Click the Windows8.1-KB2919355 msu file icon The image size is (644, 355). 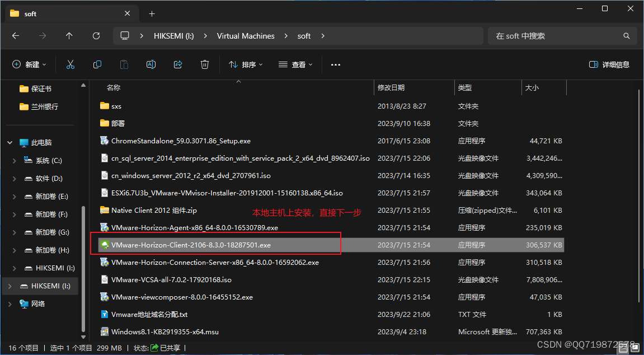tap(105, 331)
